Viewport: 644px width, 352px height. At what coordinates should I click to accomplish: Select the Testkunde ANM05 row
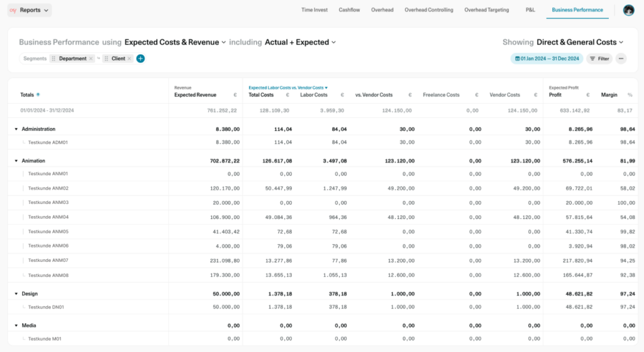[323, 232]
